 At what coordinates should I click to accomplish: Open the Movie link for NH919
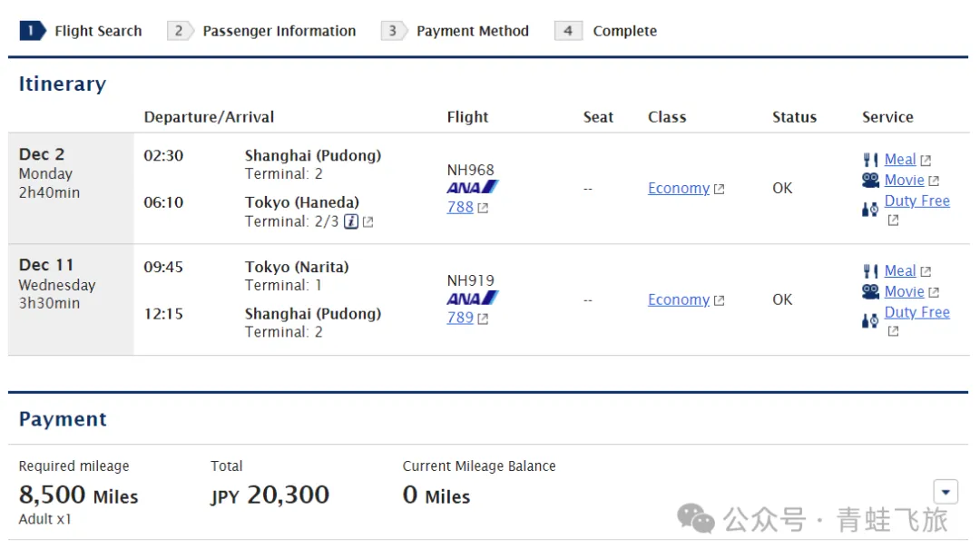pyautogui.click(x=904, y=292)
